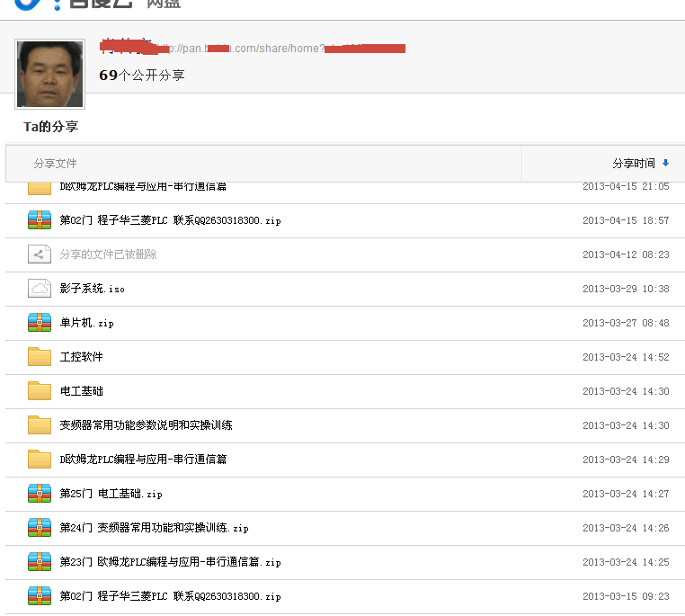685x616 pixels.
Task: Open D欧姆龙PLC folder dated 2013-03-24 14:29
Action: 143,460
